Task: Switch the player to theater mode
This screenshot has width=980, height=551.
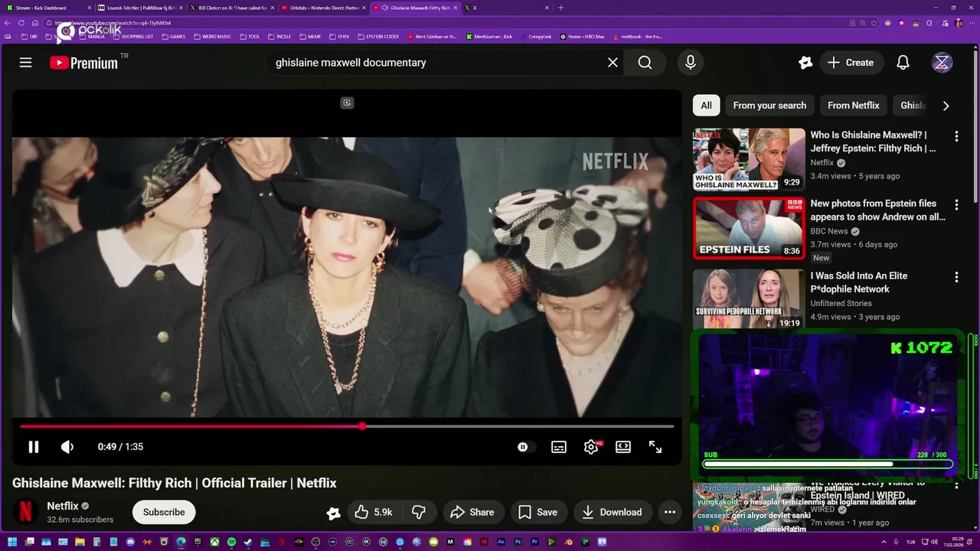Action: pyautogui.click(x=623, y=447)
